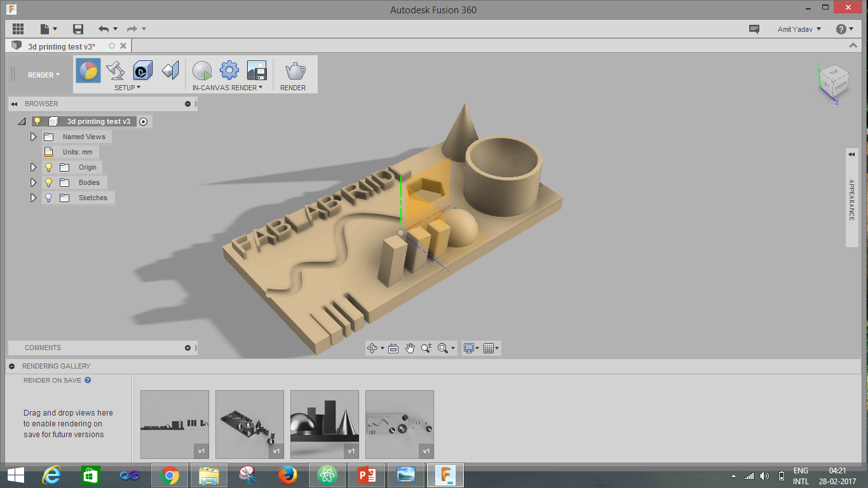
Task: Open fourth top-view render thumbnail
Action: click(400, 424)
